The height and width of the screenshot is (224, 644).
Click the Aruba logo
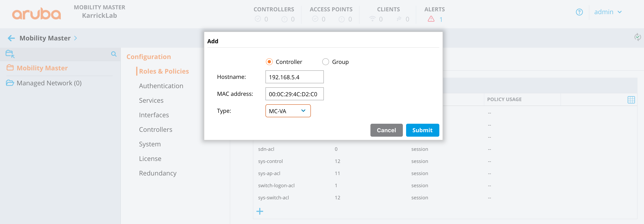tap(36, 14)
